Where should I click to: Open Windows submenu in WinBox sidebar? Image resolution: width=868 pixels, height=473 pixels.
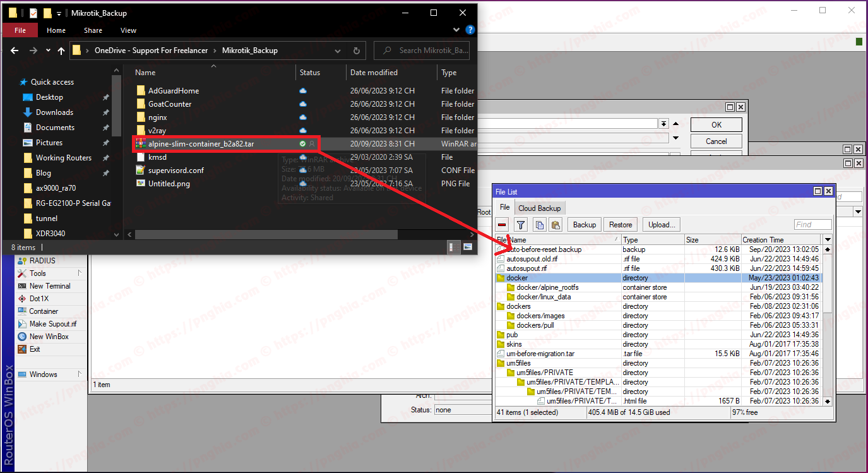click(x=50, y=374)
